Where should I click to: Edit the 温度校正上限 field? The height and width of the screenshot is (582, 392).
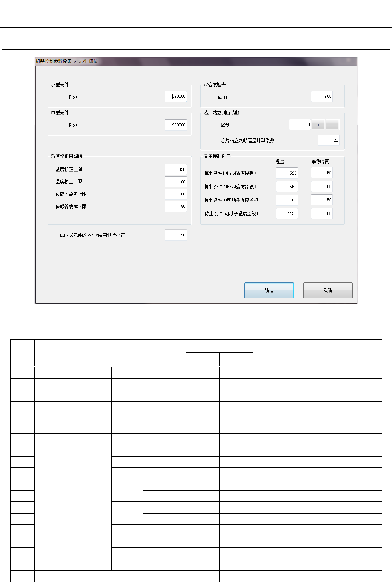176,169
